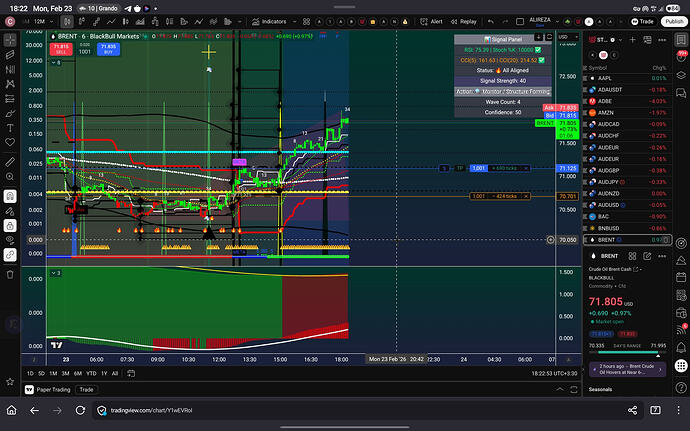Open the help center question icon
Screen dimensions: 690x431
[681, 387]
